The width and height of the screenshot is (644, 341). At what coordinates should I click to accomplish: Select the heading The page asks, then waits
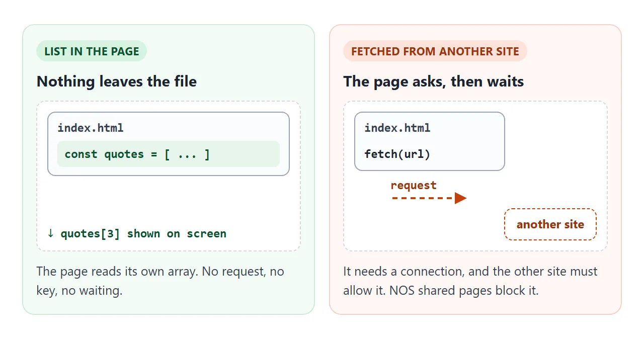433,81
